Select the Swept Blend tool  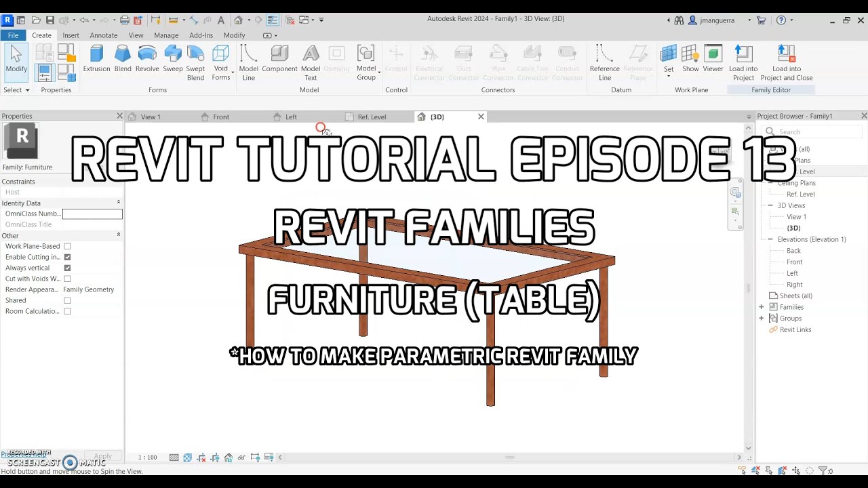pos(195,62)
